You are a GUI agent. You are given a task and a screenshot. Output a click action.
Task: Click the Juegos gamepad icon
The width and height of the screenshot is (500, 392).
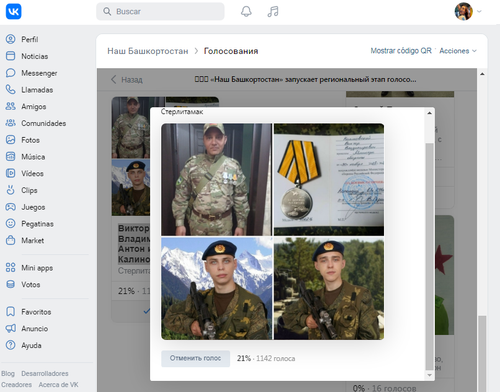pyautogui.click(x=11, y=207)
